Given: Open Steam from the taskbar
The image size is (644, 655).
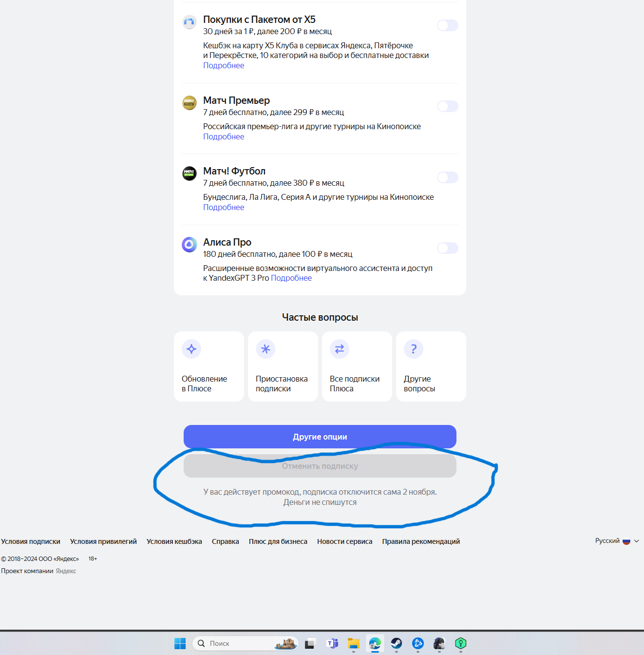Looking at the screenshot, I should [397, 643].
